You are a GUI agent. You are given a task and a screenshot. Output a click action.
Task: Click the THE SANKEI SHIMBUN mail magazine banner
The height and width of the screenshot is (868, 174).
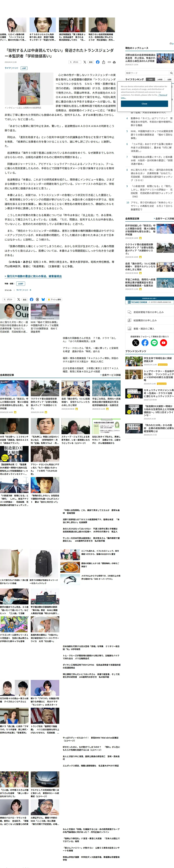pyautogui.click(x=149, y=300)
